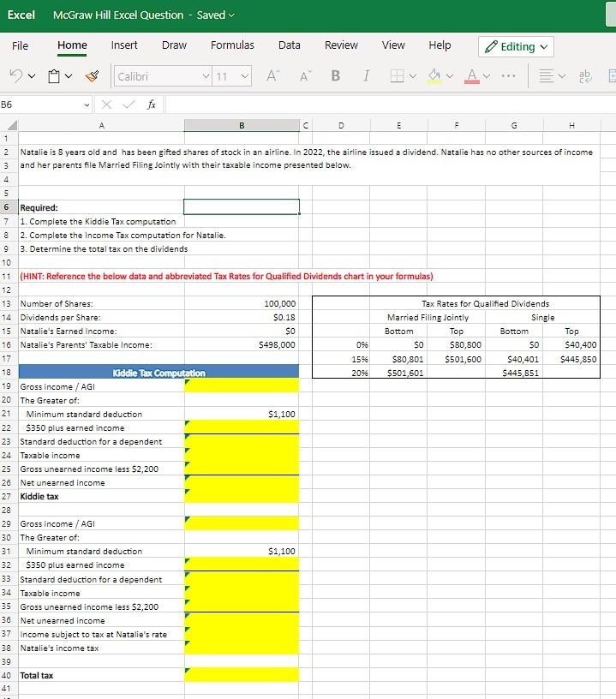Switch to the Formulas tab
616x699 pixels.
click(232, 45)
